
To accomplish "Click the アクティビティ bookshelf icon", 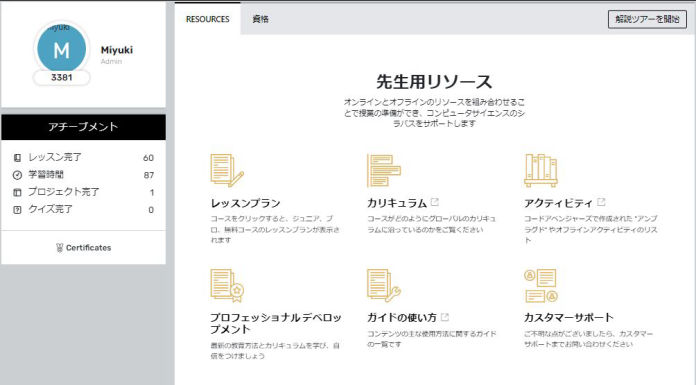I will point(541,171).
